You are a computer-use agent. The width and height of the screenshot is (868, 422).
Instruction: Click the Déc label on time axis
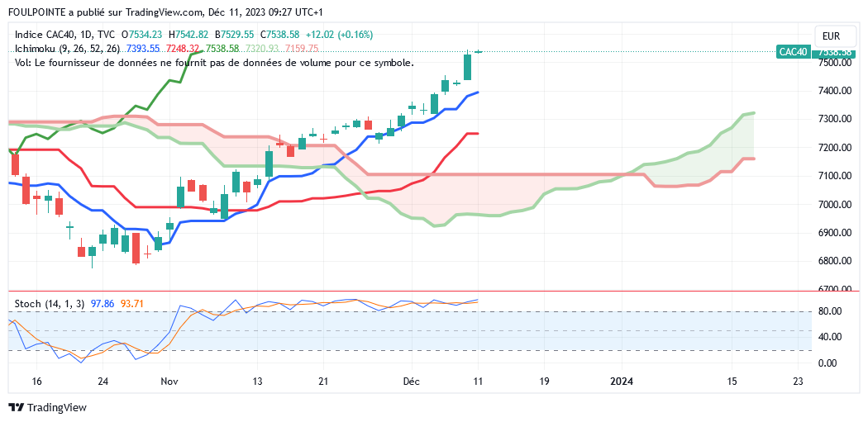[x=411, y=382]
